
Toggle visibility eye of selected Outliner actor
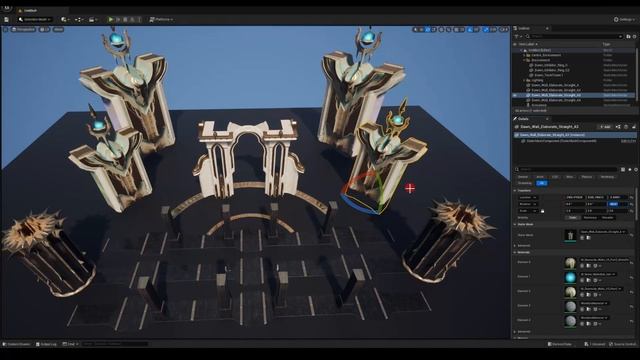tap(515, 95)
